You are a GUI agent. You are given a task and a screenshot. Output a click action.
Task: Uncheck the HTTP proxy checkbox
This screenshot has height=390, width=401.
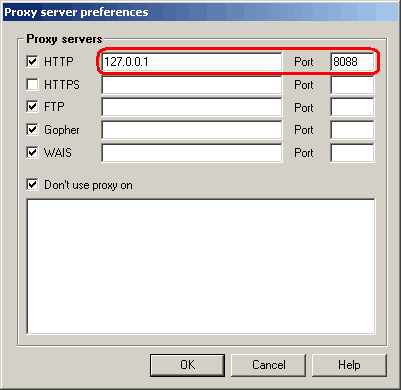click(32, 62)
